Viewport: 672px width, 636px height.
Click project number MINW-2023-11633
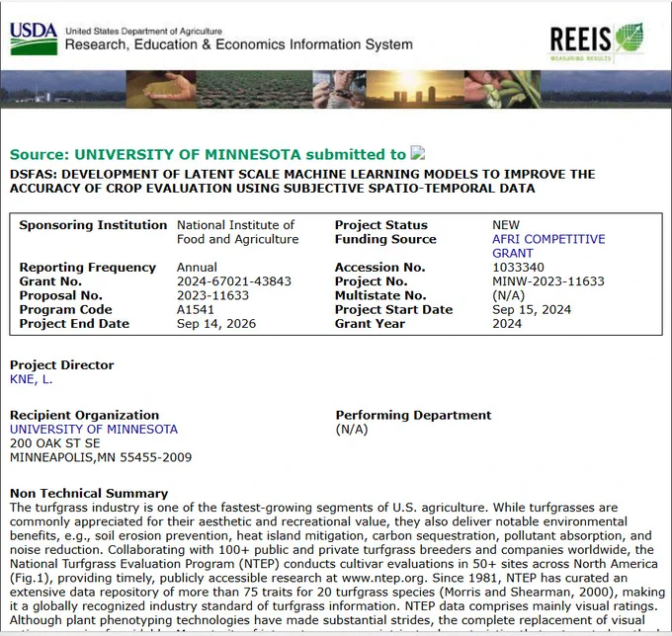(548, 281)
